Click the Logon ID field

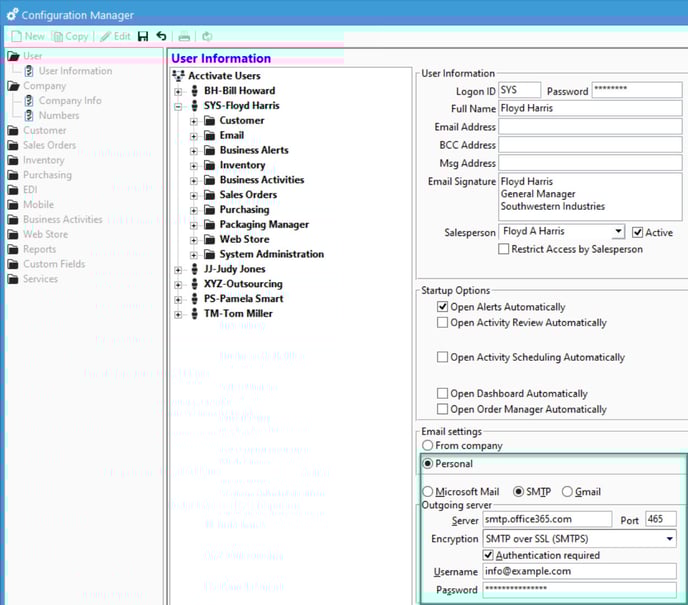click(520, 90)
